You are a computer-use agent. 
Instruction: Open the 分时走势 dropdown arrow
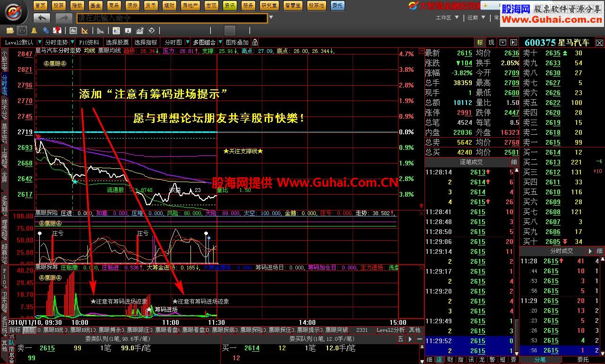[73, 42]
